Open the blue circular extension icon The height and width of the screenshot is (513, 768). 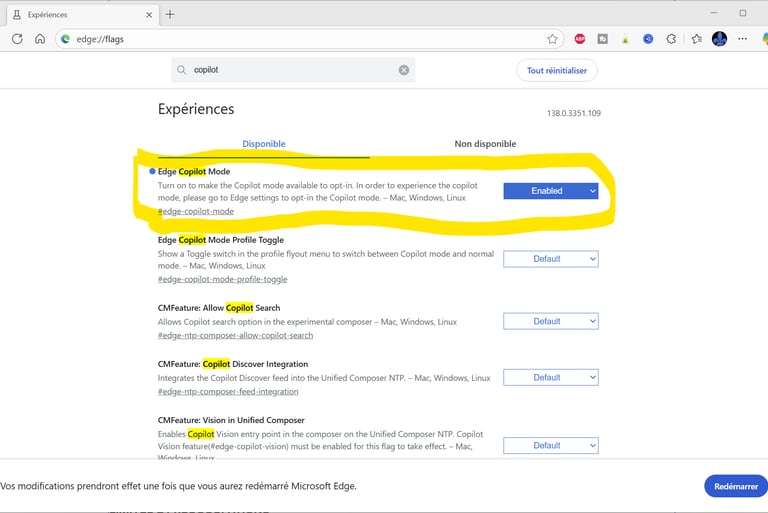coord(648,39)
